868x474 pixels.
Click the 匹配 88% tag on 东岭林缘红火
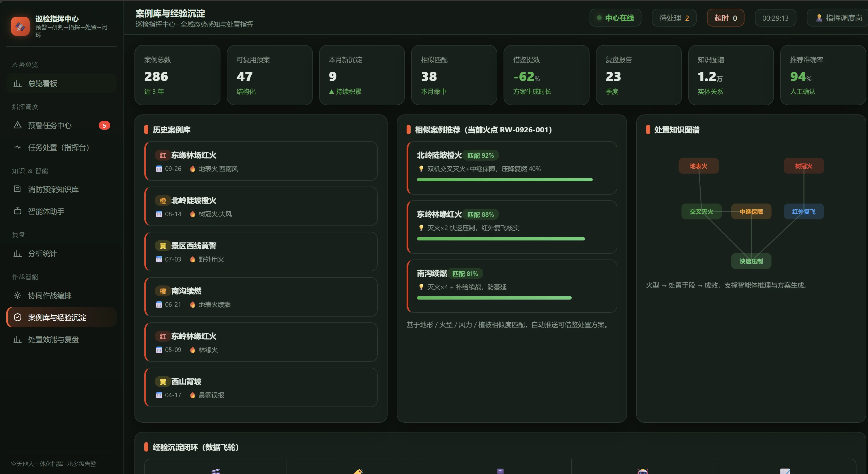tap(480, 215)
